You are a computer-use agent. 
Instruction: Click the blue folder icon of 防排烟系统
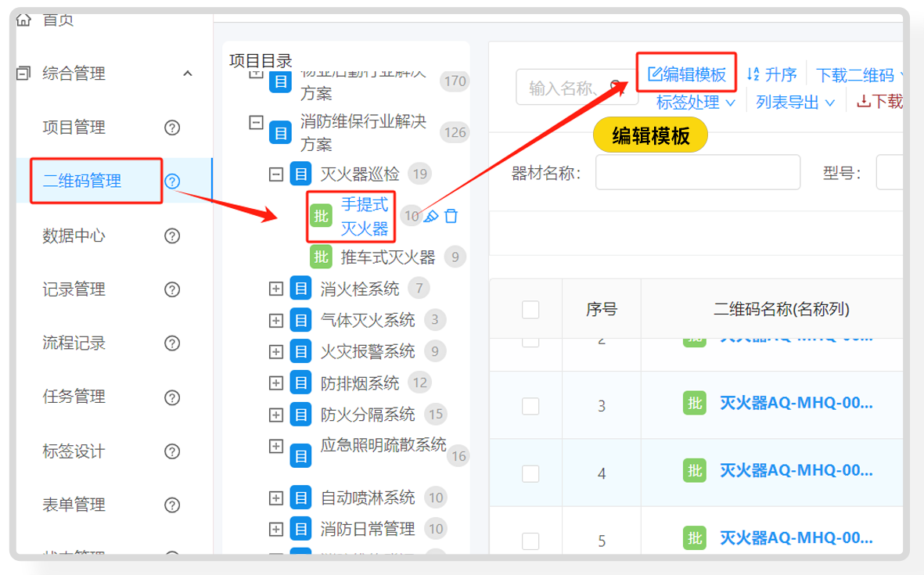[301, 383]
